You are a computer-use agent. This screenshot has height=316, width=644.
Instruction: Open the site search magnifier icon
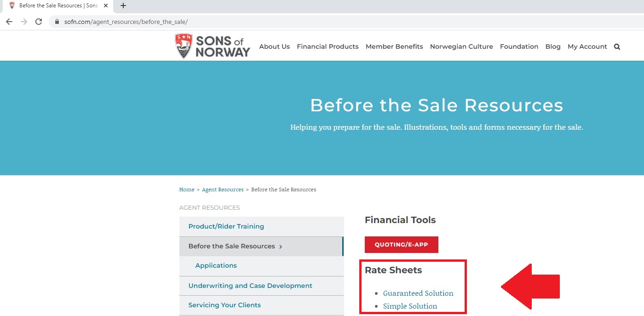click(x=617, y=46)
